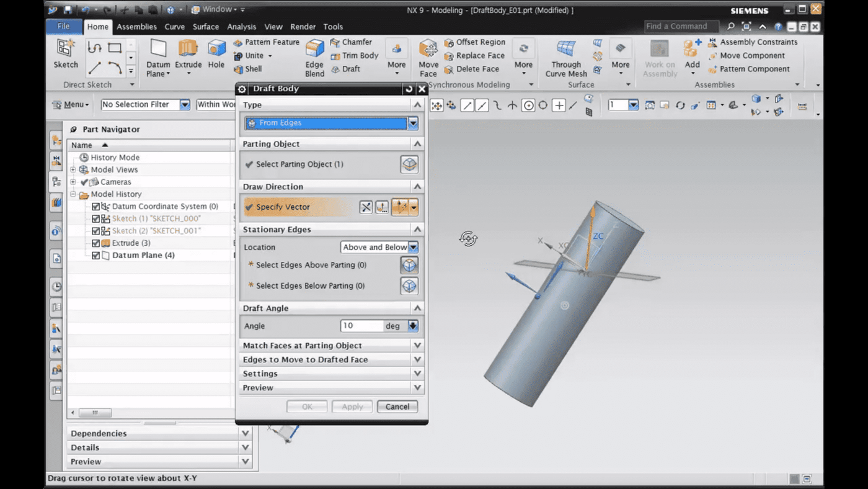Image resolution: width=868 pixels, height=489 pixels.
Task: Choose Pattern Feature command
Action: tap(266, 42)
